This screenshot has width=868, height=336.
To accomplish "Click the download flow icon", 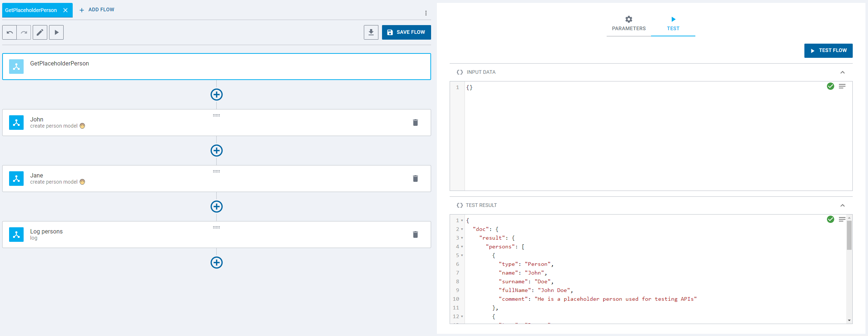I will pyautogui.click(x=371, y=32).
